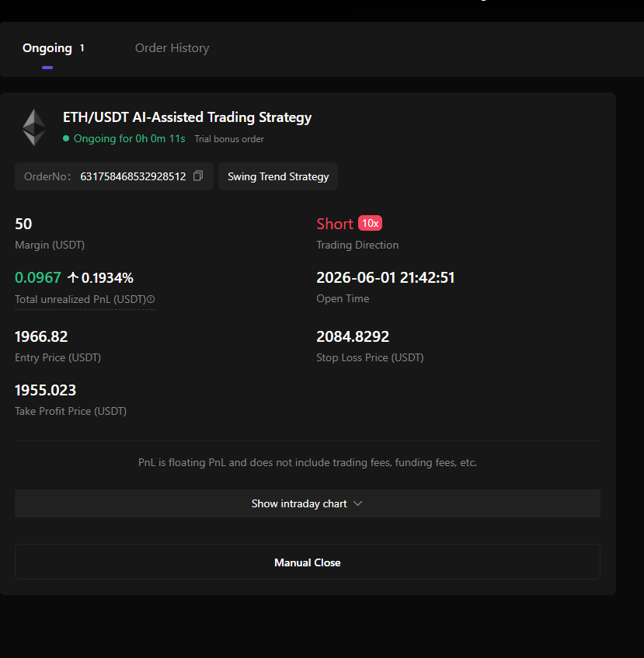Click the margin value 50

tap(23, 224)
